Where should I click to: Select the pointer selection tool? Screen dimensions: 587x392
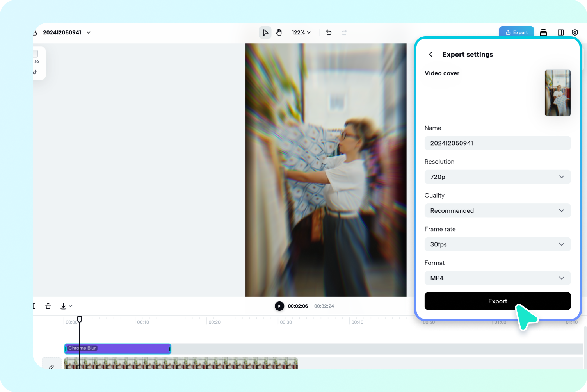pyautogui.click(x=265, y=32)
